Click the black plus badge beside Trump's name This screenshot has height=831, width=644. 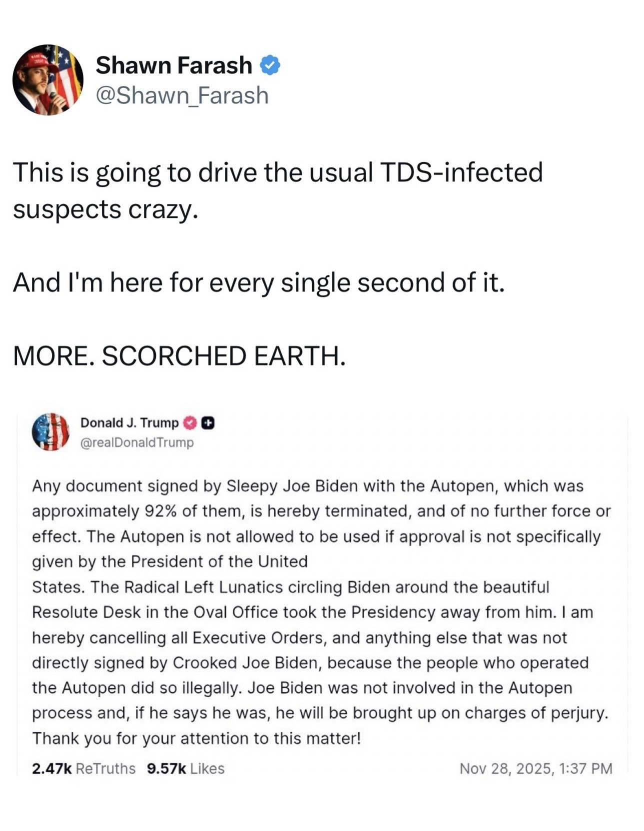pos(208,423)
